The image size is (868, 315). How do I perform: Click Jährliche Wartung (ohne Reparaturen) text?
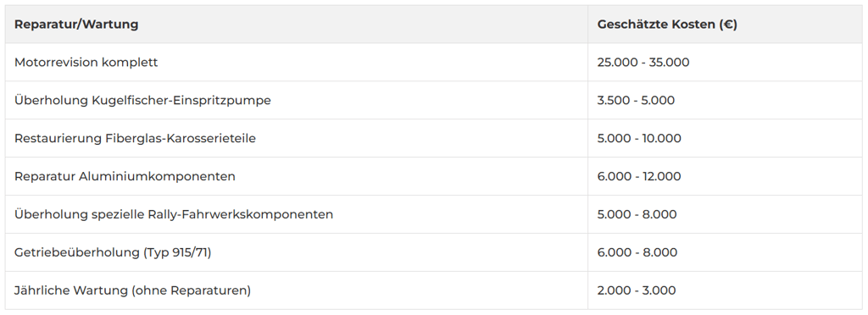pos(132,290)
